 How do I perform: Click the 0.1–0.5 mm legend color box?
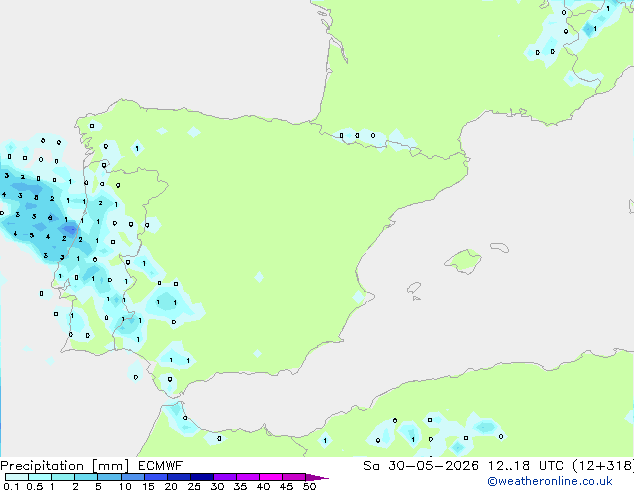click(x=17, y=477)
